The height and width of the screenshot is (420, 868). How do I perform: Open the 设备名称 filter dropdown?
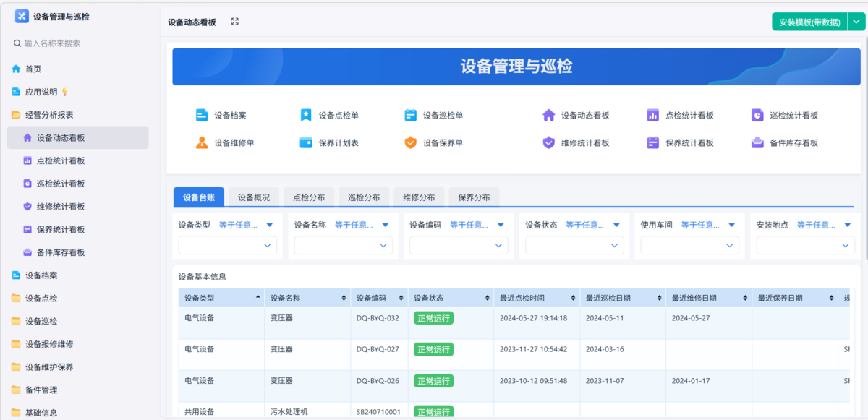(x=343, y=245)
